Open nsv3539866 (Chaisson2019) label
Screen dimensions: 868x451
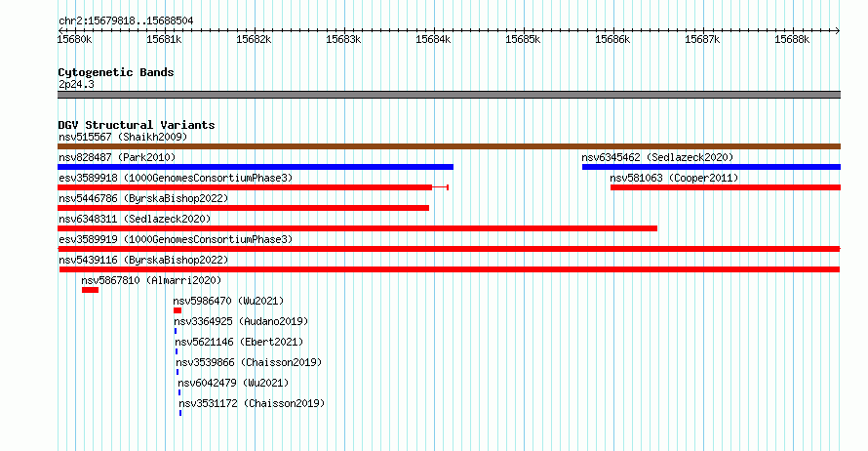tap(249, 362)
